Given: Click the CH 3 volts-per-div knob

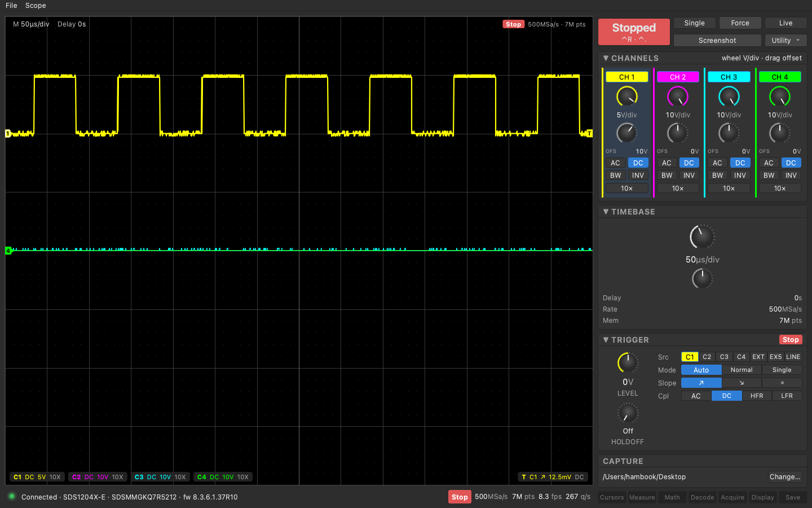Looking at the screenshot, I should [729, 97].
